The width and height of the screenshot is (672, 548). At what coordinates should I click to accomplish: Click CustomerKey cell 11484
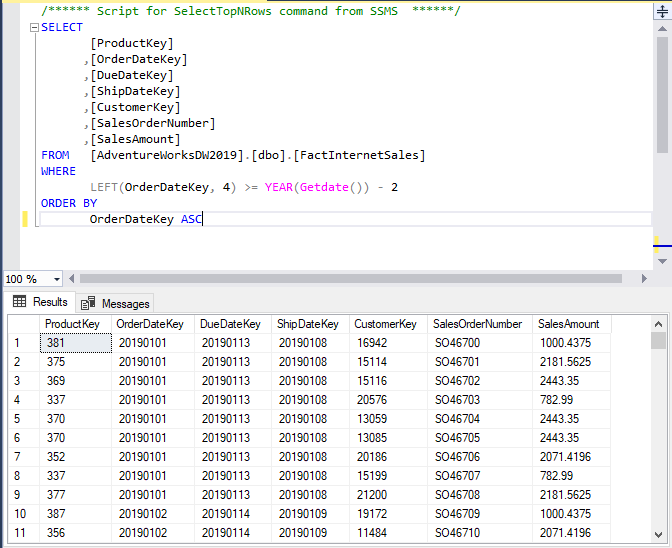(x=388, y=533)
